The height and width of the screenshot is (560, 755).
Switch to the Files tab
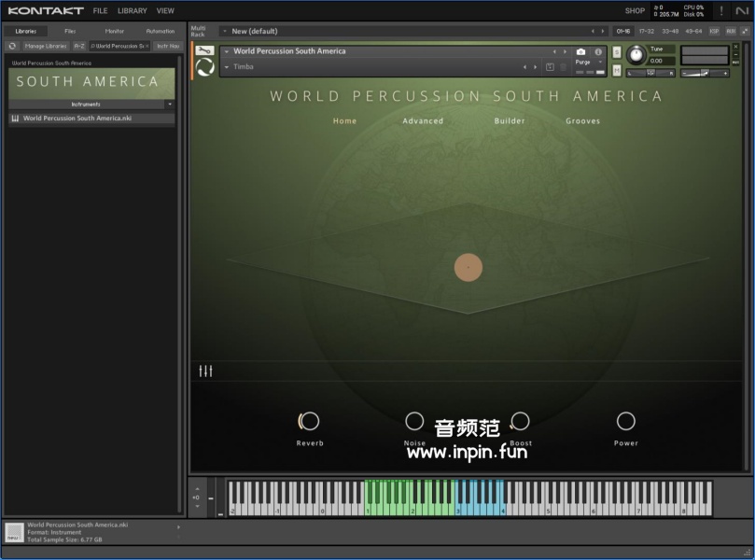point(70,31)
